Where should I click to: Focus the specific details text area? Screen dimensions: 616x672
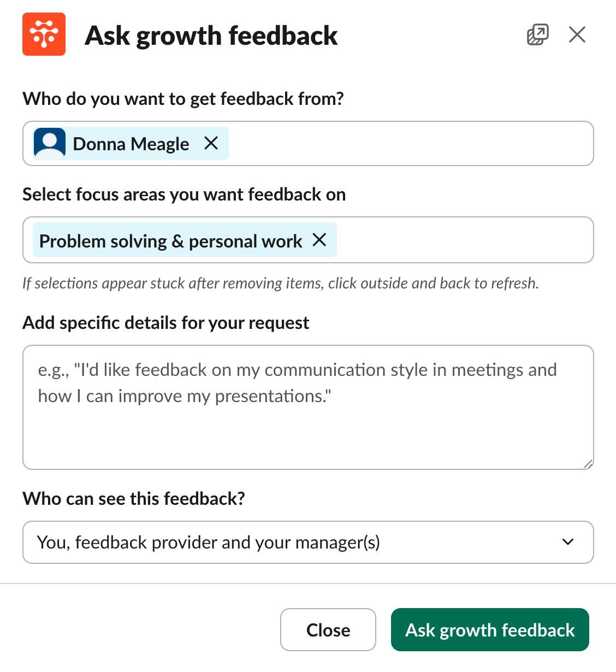point(308,426)
